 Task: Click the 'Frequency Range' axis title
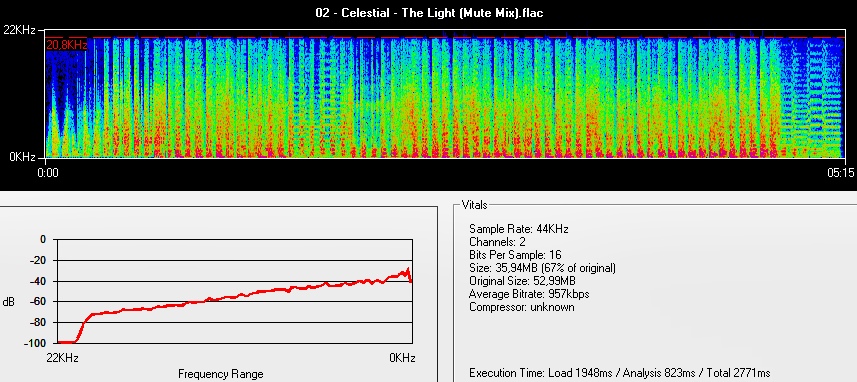[221, 374]
